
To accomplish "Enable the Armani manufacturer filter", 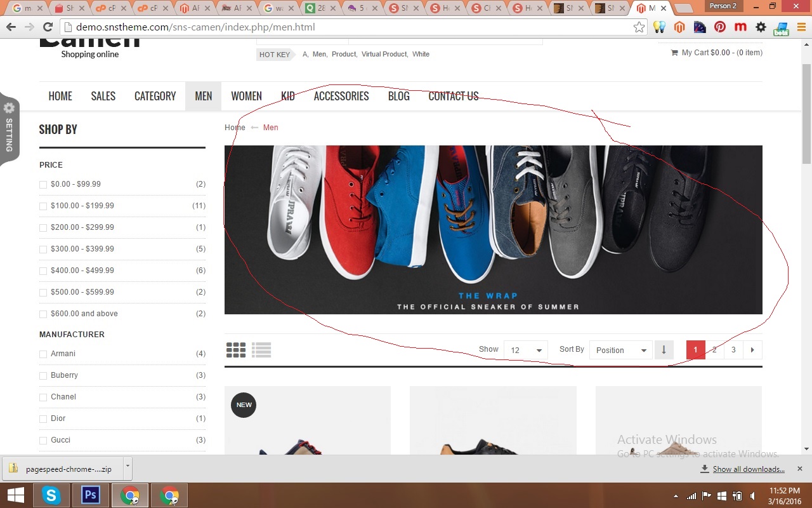I will (43, 354).
